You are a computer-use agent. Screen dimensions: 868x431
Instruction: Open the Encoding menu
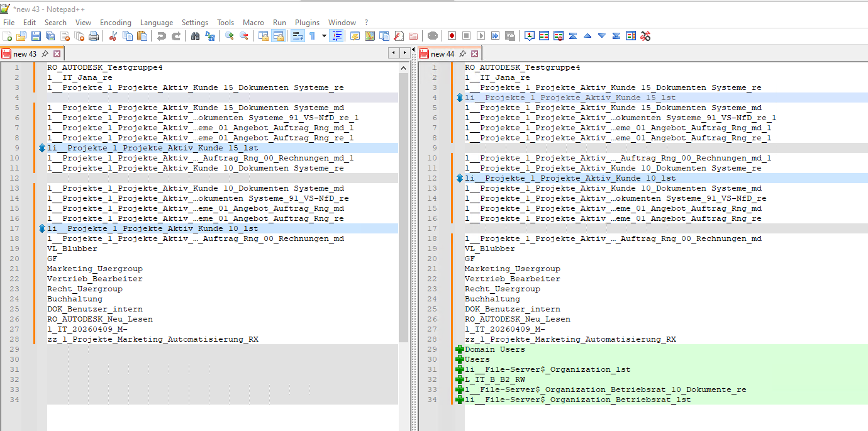coord(116,22)
